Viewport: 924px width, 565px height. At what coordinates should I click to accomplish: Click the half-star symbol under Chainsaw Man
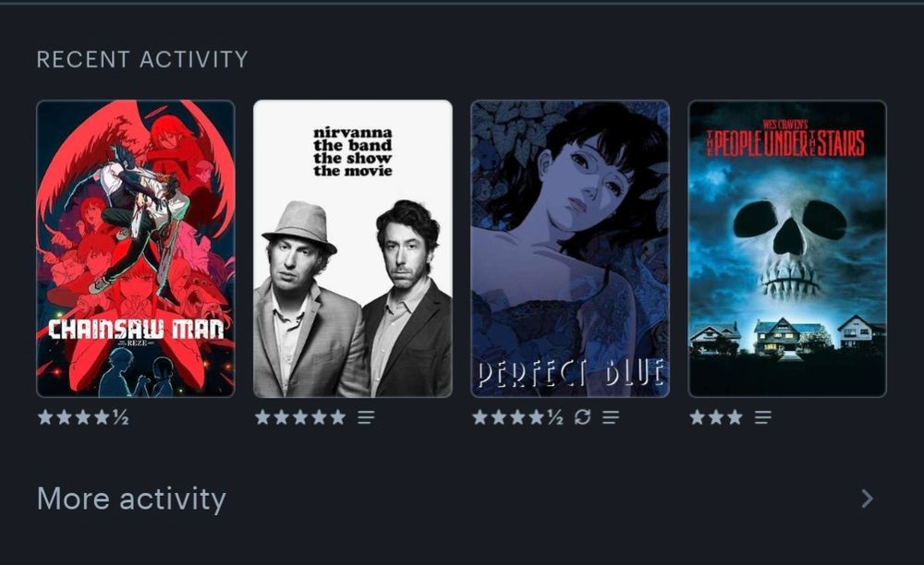point(121,417)
